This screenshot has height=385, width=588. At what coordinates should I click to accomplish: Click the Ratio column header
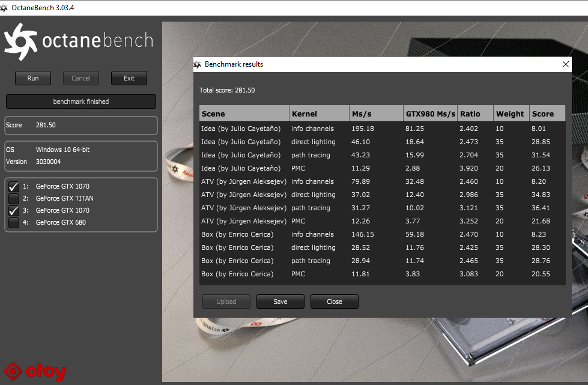pyautogui.click(x=475, y=114)
